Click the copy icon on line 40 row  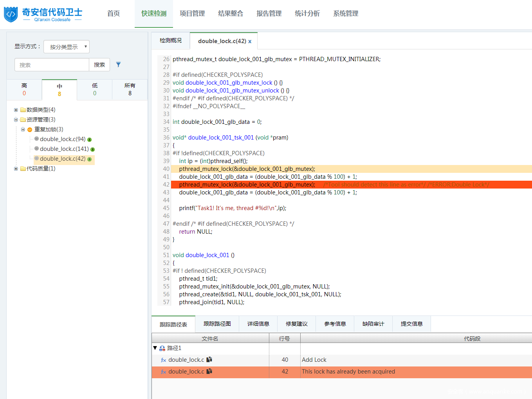pyautogui.click(x=209, y=359)
